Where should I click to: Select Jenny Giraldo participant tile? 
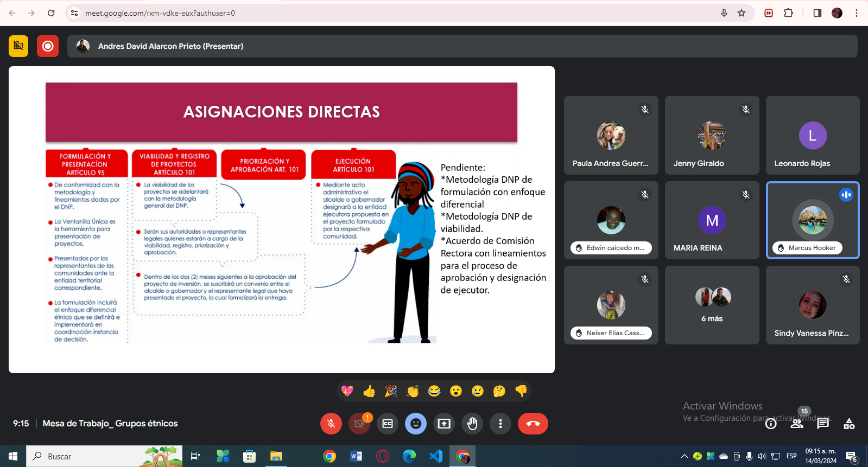712,135
